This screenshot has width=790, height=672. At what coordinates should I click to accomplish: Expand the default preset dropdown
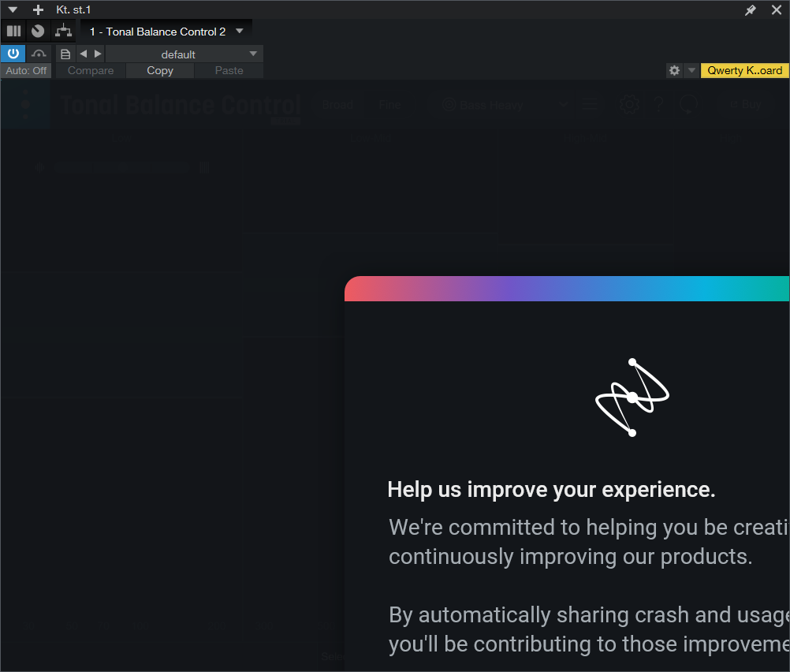click(184, 54)
